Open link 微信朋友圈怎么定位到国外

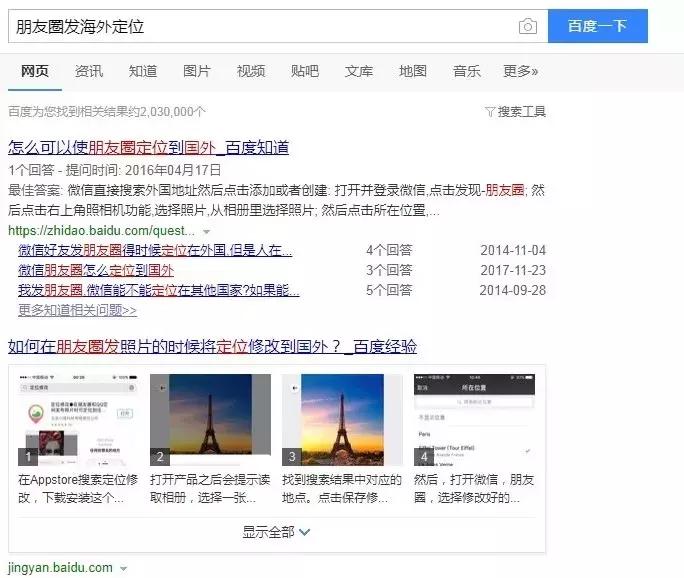(x=96, y=270)
